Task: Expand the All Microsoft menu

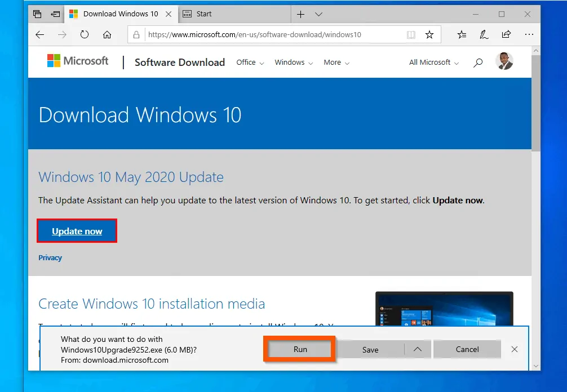Action: click(x=434, y=63)
